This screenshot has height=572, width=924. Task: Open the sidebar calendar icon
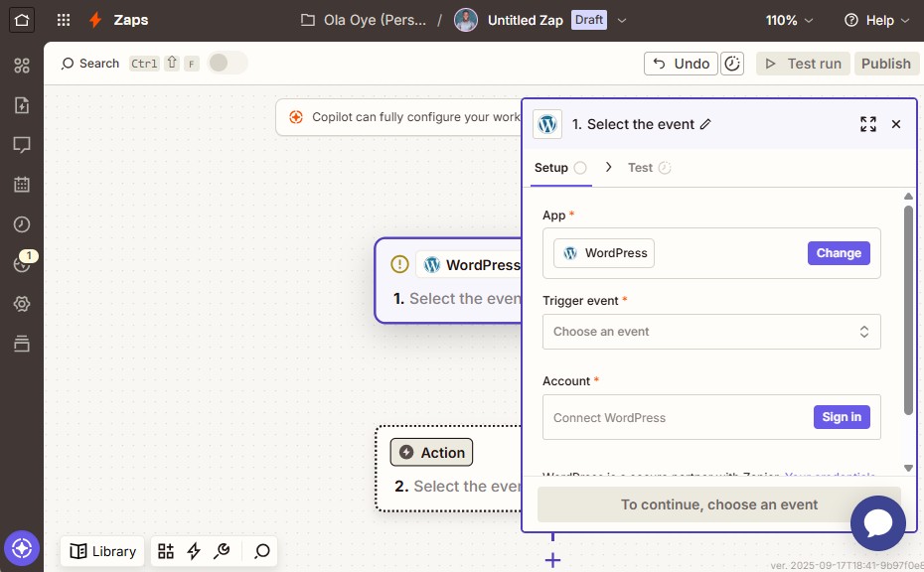[22, 185]
